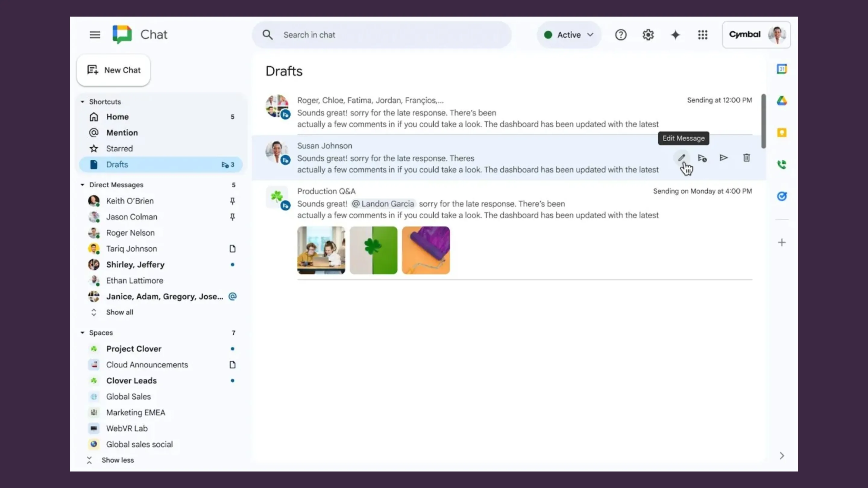Reschedule send for the Susan Johnson draft

coord(702,158)
